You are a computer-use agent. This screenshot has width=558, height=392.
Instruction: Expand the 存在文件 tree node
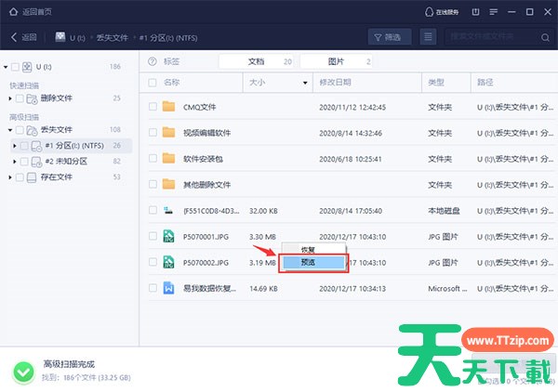point(14,176)
